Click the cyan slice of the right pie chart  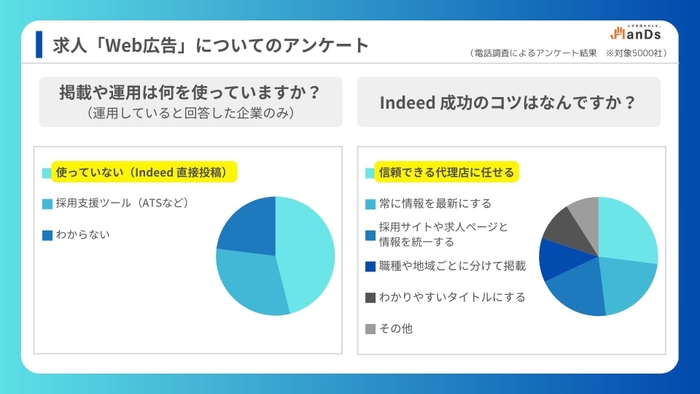[625, 232]
